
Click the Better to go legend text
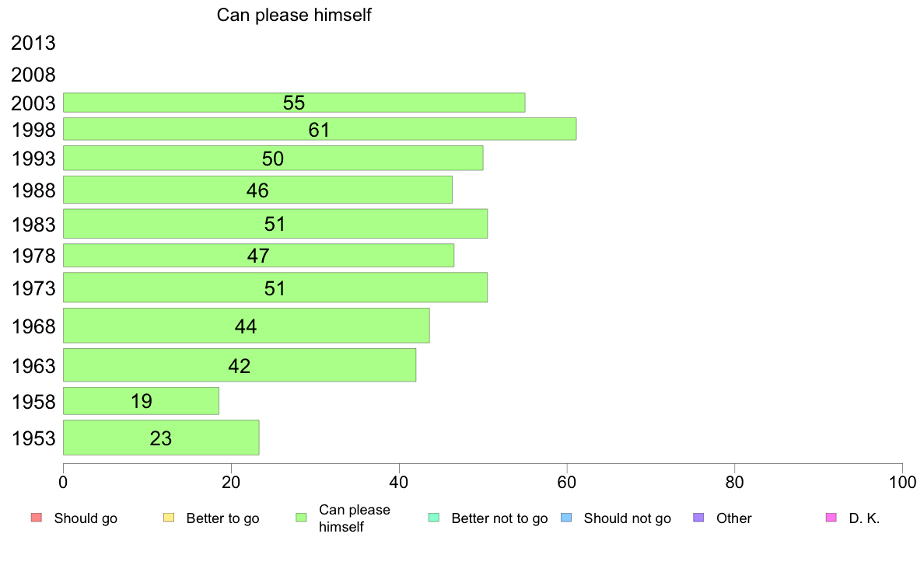[222, 518]
